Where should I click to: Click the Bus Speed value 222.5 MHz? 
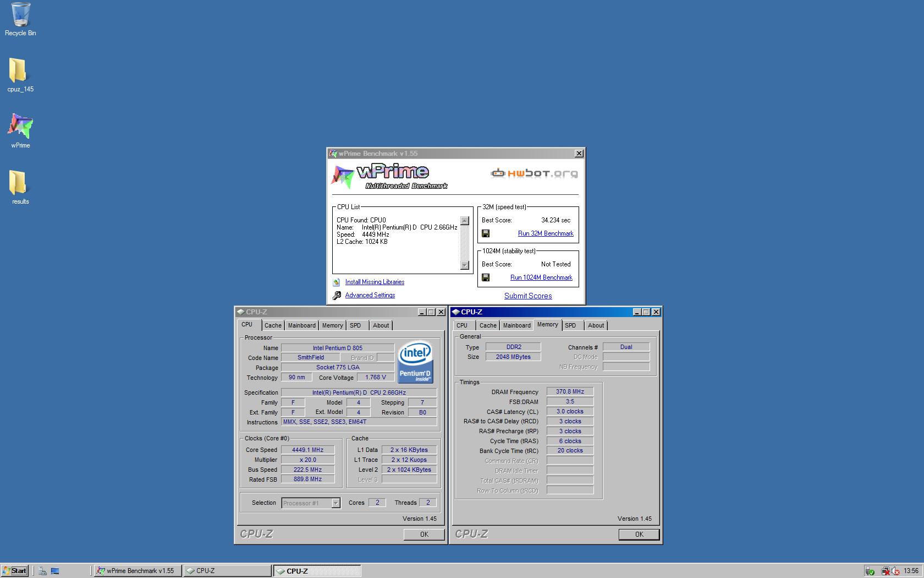(307, 470)
